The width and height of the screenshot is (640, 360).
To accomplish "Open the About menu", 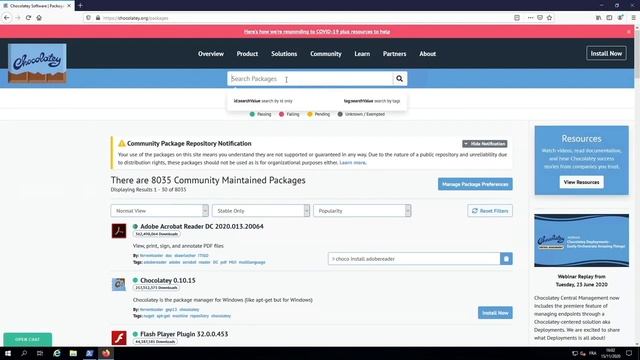I will (x=427, y=53).
